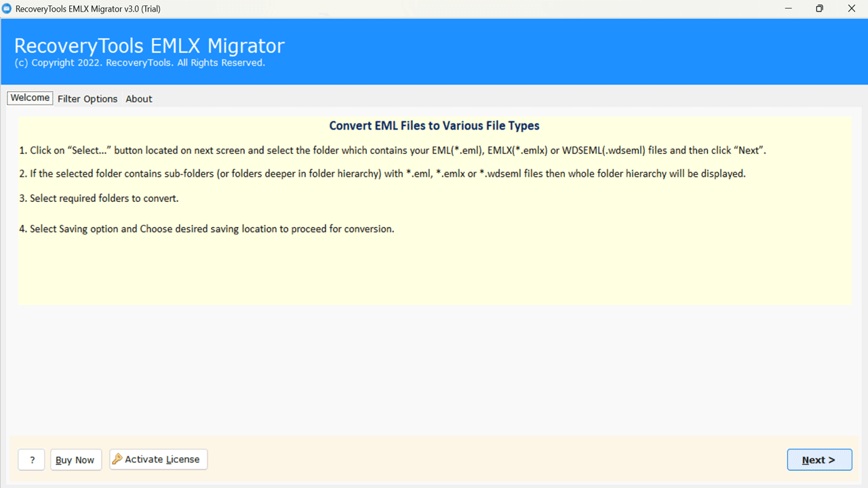Minimize the EMLX Migrator window
Screen dimensions: 868x488
click(x=788, y=8)
